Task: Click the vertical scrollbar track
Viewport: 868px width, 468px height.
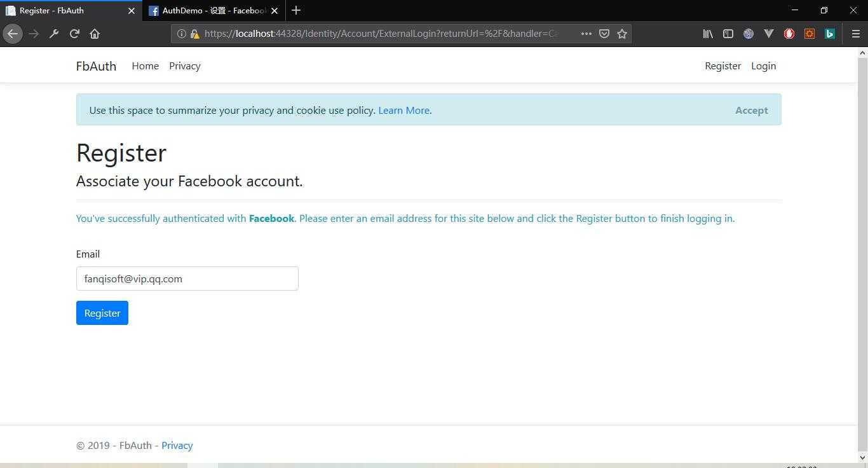Action: coord(863,254)
